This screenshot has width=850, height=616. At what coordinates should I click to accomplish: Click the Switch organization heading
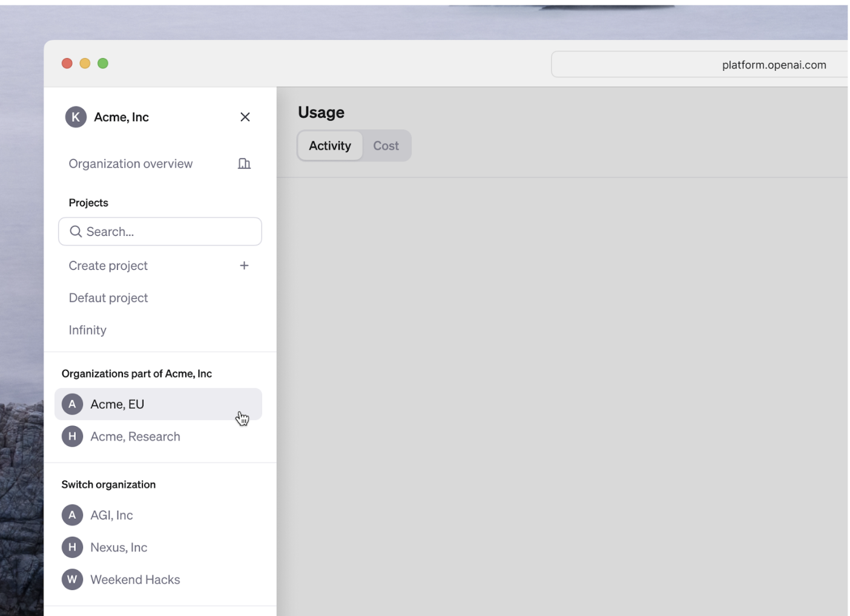coord(108,485)
